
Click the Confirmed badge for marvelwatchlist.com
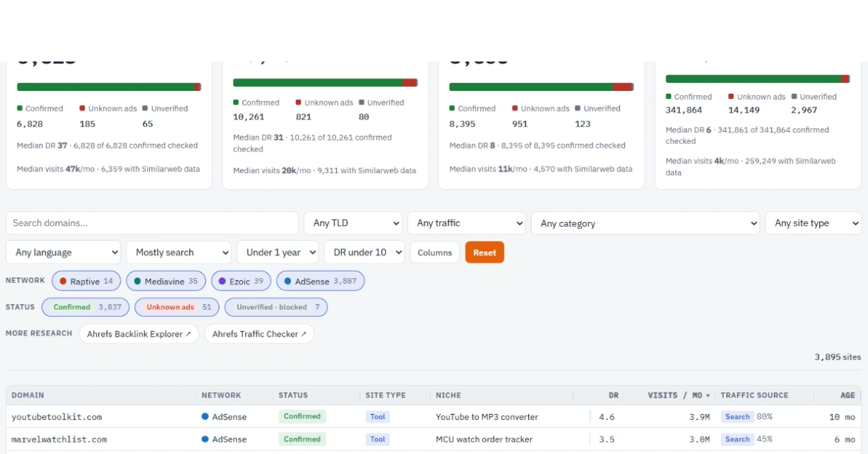302,439
